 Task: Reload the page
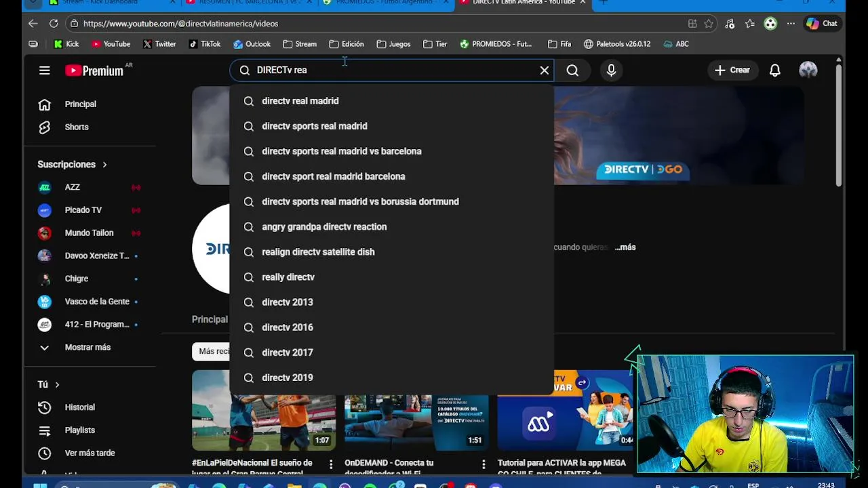coord(54,24)
